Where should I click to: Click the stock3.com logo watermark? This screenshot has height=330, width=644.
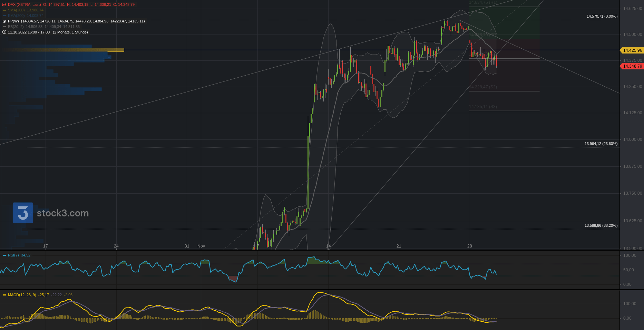51,213
